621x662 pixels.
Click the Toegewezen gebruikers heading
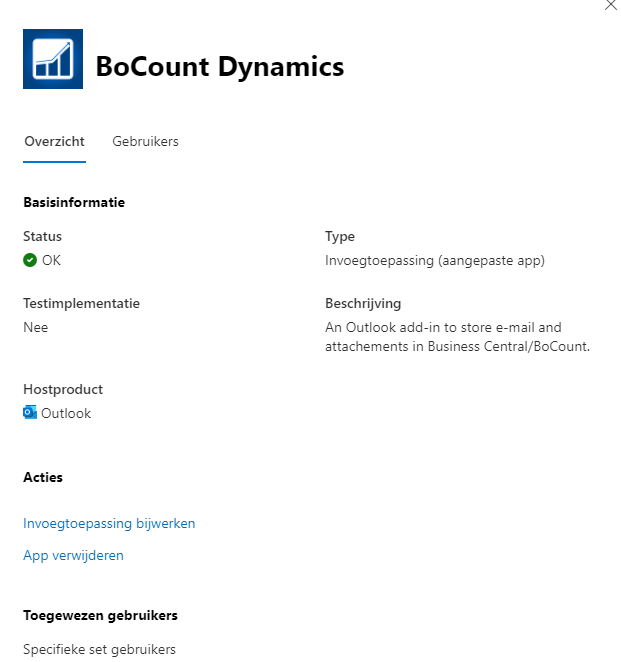coord(100,616)
